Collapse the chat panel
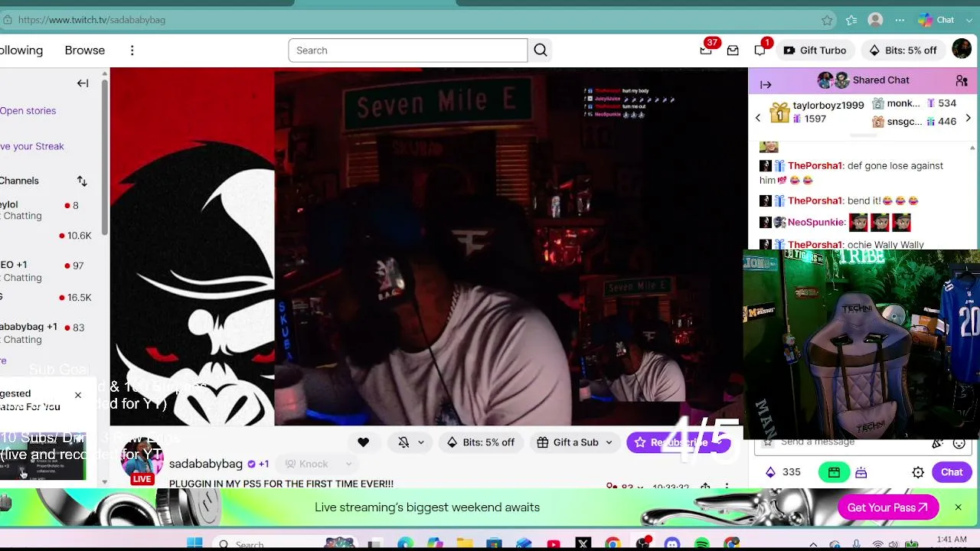 point(766,85)
